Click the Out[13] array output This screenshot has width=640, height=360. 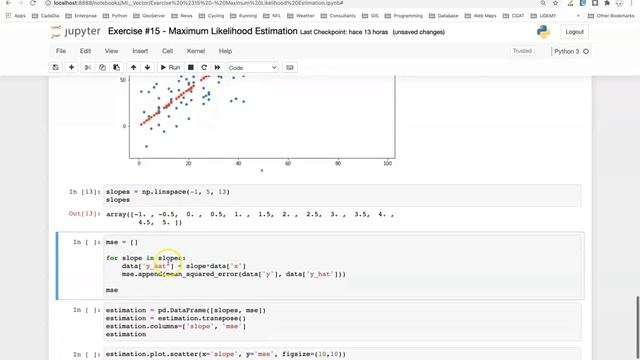[250, 218]
